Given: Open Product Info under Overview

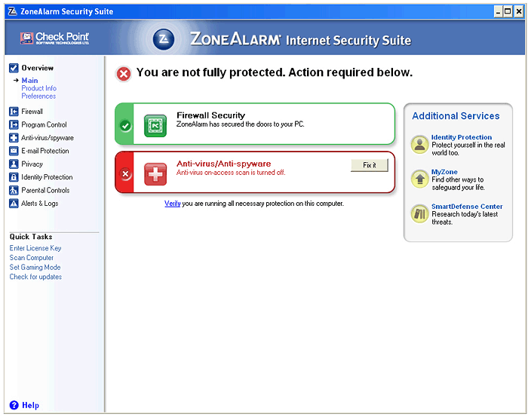Looking at the screenshot, I should click(38, 88).
